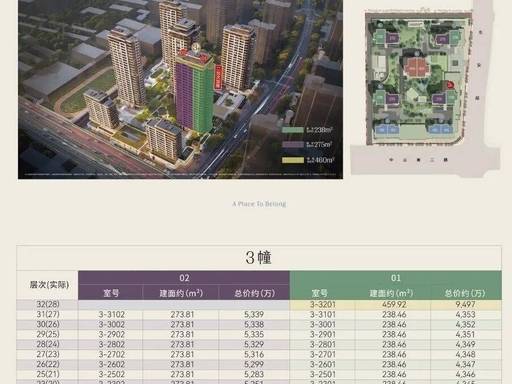Select room 3-3201 penthouse cell
Viewport: 512px width, 384px height.
tap(323, 305)
